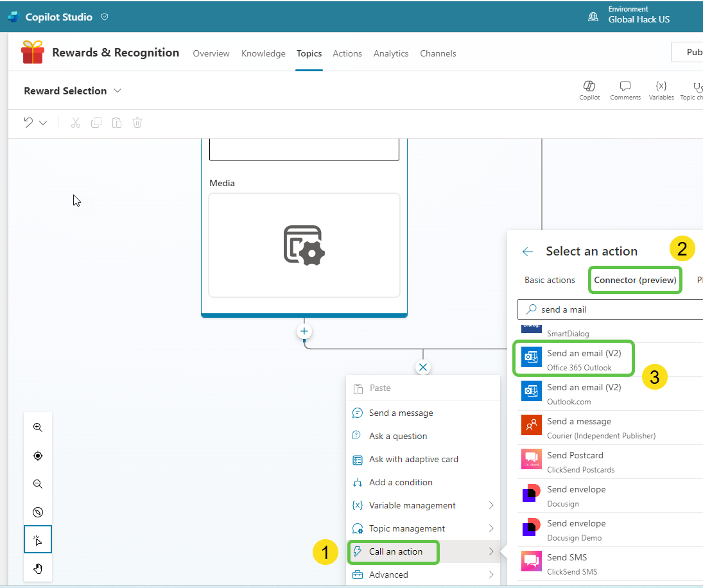Switch to the Analytics tab

[x=391, y=53]
